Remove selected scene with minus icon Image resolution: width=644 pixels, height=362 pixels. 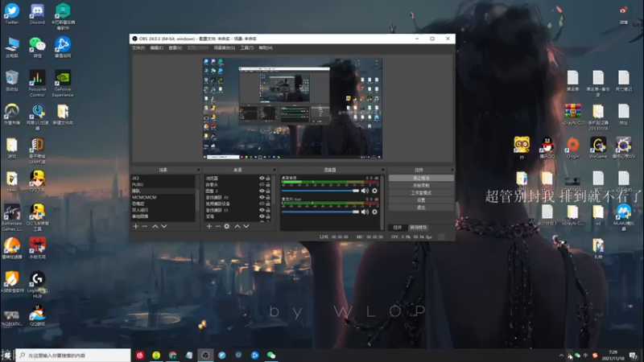click(x=145, y=226)
